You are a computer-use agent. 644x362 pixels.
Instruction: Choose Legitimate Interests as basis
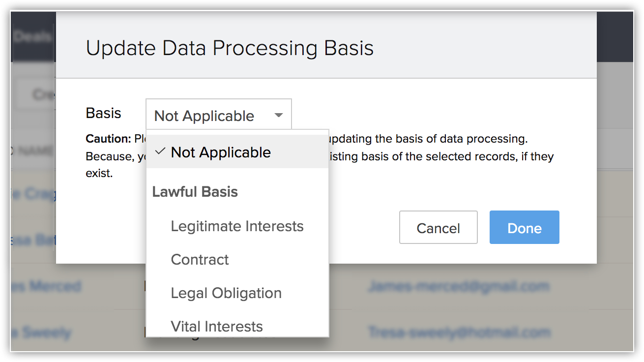click(237, 226)
